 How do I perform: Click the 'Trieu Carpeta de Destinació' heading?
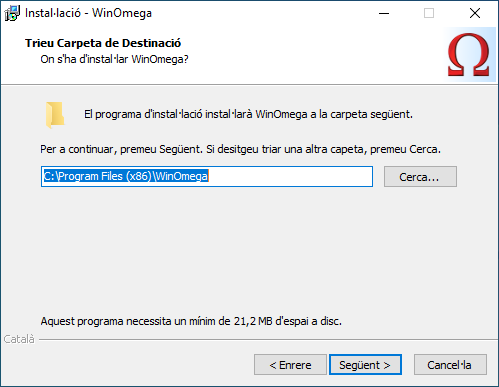[103, 43]
